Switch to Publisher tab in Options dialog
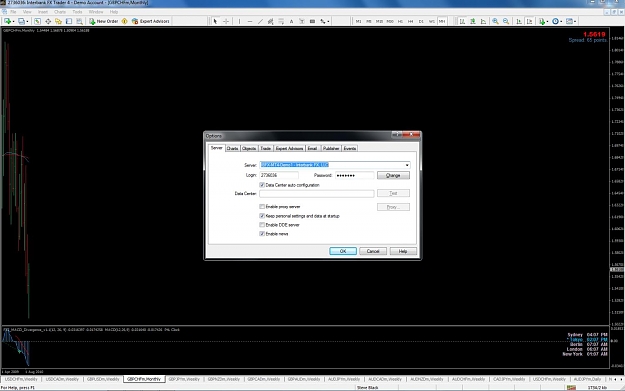Image resolution: width=625 pixels, height=391 pixels. click(331, 149)
